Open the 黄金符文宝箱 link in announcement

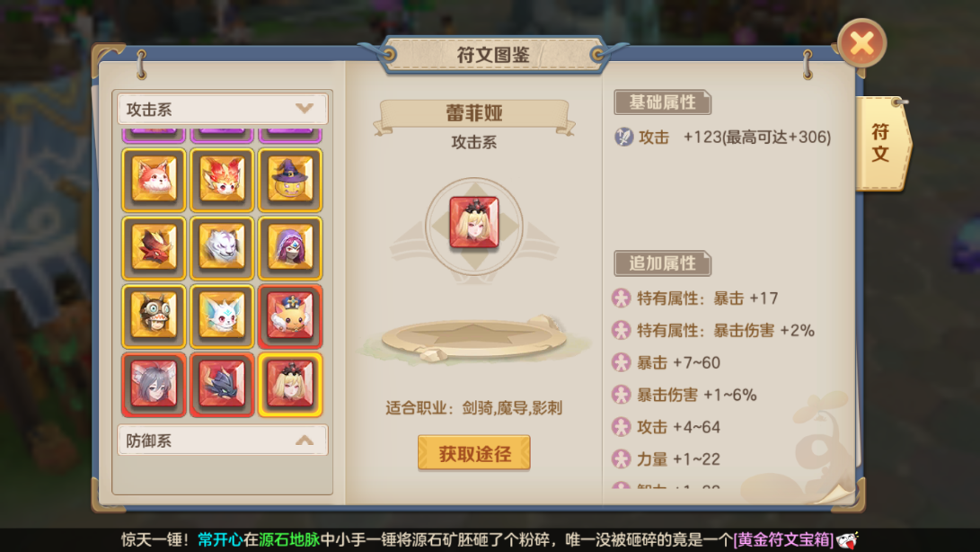pos(784,539)
